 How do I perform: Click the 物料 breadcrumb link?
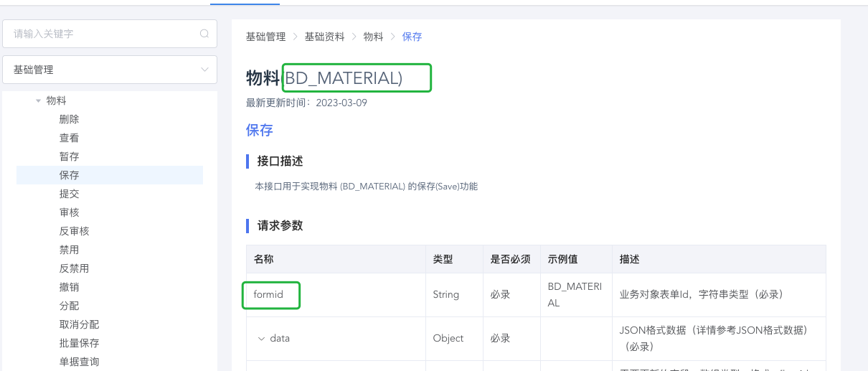(373, 37)
